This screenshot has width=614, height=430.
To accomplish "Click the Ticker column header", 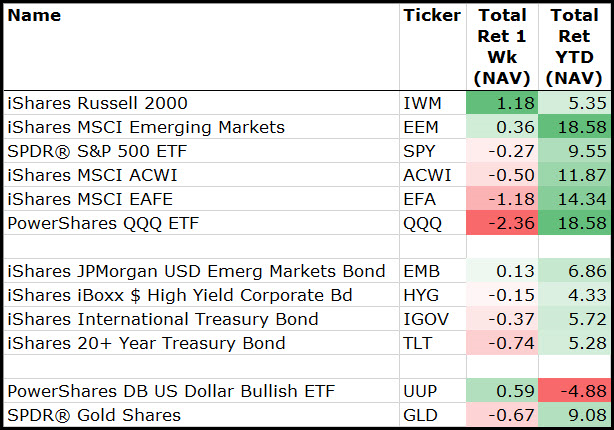I will (432, 16).
